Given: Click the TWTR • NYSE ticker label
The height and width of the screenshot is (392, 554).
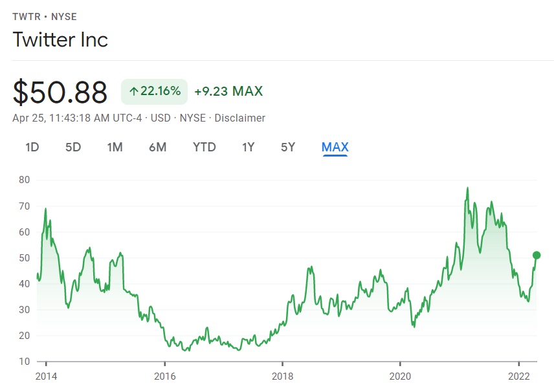Looking at the screenshot, I should point(45,17).
